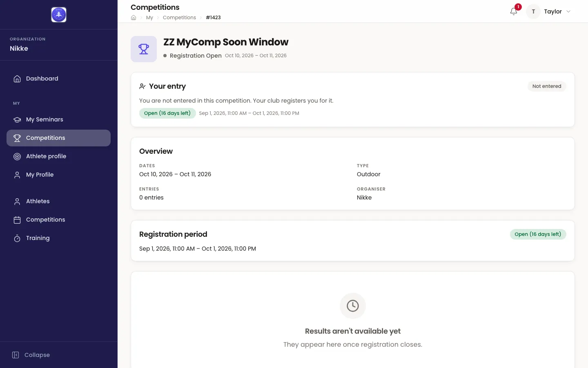The width and height of the screenshot is (588, 368).
Task: Click the trophy icon in highlighted Competitions item
Action: point(17,138)
